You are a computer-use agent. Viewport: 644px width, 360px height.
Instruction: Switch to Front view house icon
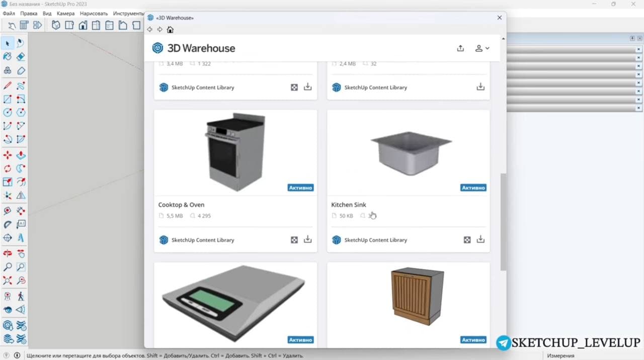coord(83,25)
